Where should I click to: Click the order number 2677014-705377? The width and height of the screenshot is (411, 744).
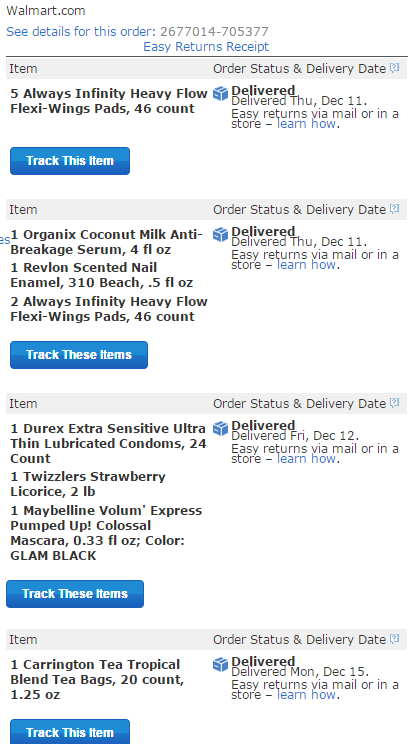pos(214,32)
